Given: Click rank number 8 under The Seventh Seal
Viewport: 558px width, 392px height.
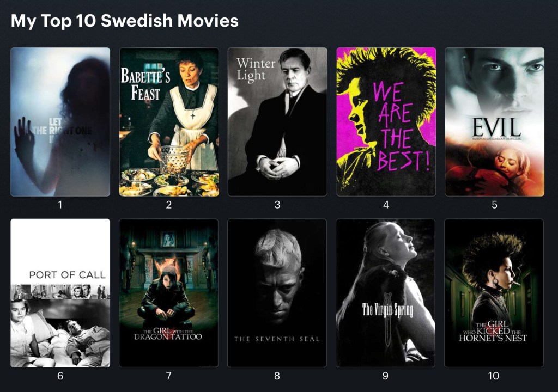Looking at the screenshot, I should (277, 376).
